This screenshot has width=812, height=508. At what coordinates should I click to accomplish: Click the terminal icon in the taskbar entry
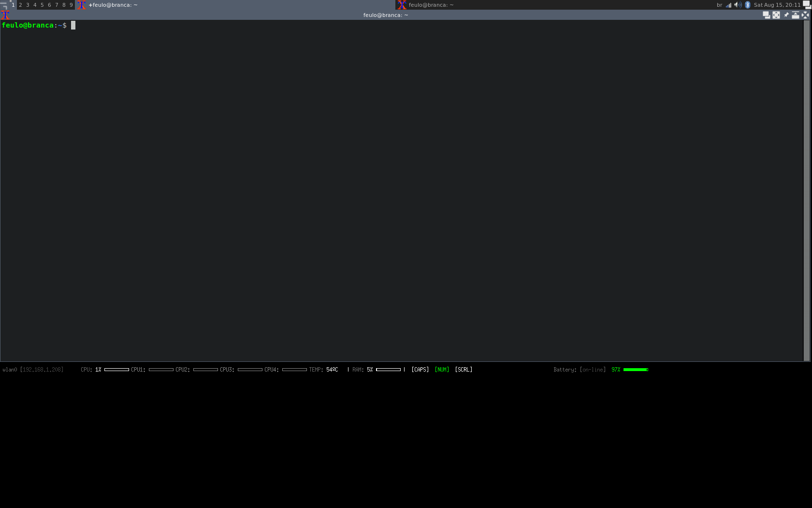(x=82, y=5)
